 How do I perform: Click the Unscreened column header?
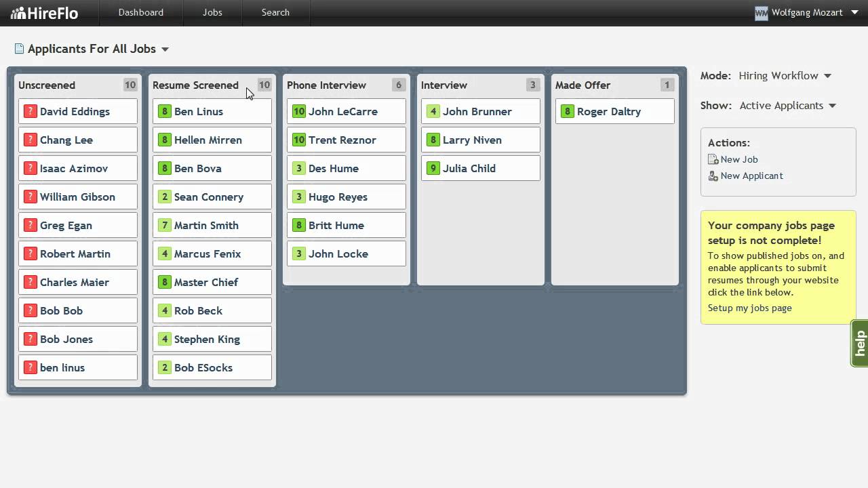coord(47,85)
